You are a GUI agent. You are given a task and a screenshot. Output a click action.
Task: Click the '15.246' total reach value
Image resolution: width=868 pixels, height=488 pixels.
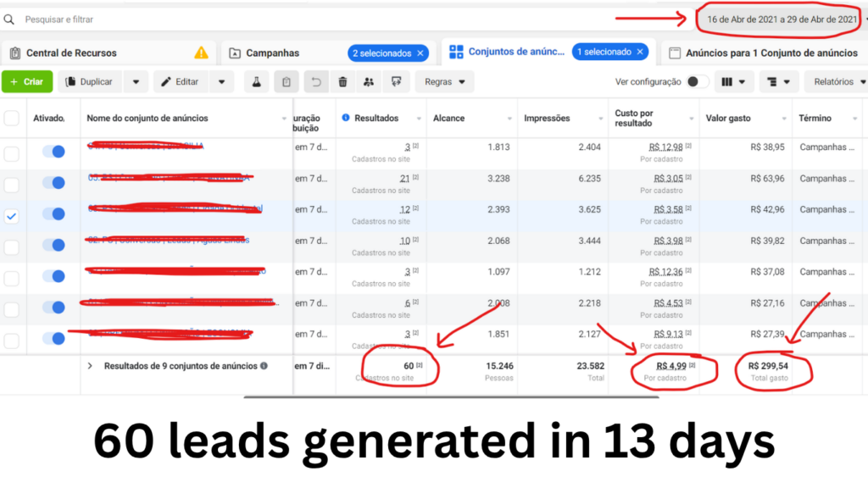click(499, 366)
